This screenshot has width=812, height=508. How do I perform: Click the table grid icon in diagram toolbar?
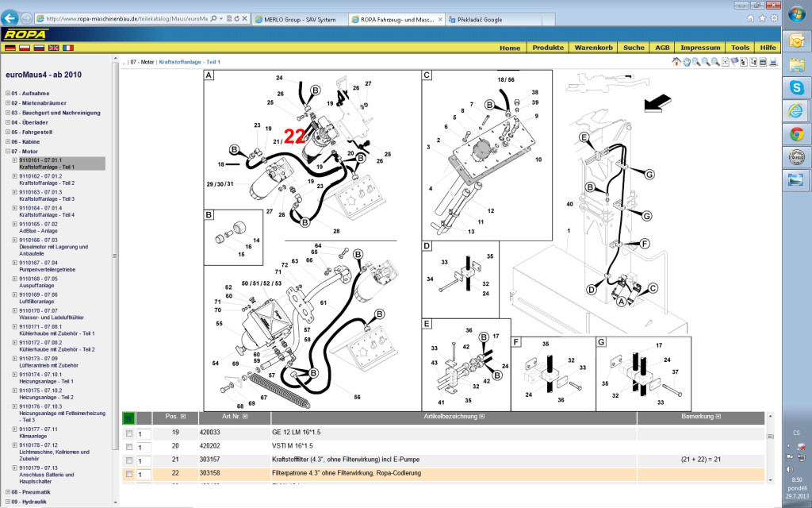[x=764, y=62]
